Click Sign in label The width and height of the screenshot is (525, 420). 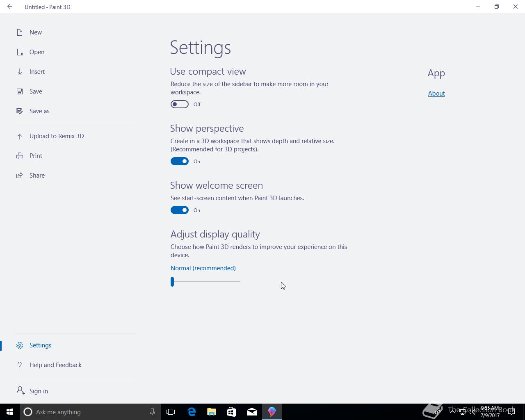coord(39,391)
